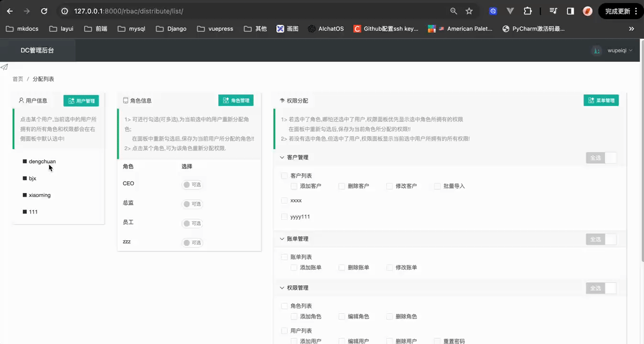Screen dimensions: 644x344
Task: Click the browser back arrow
Action: click(x=10, y=11)
